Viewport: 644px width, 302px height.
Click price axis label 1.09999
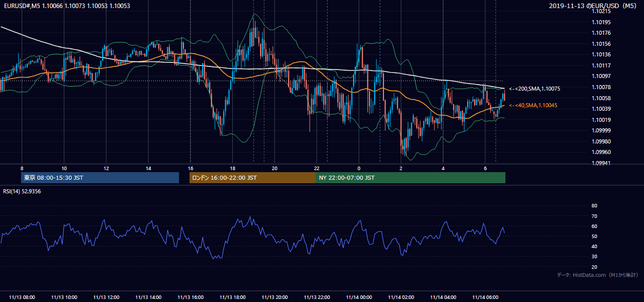602,130
